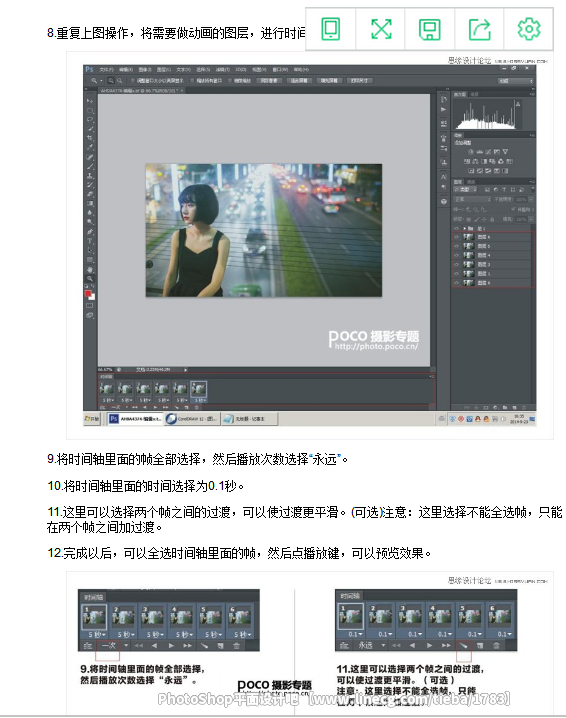
Task: Click the green save disk icon
Action: point(430,29)
